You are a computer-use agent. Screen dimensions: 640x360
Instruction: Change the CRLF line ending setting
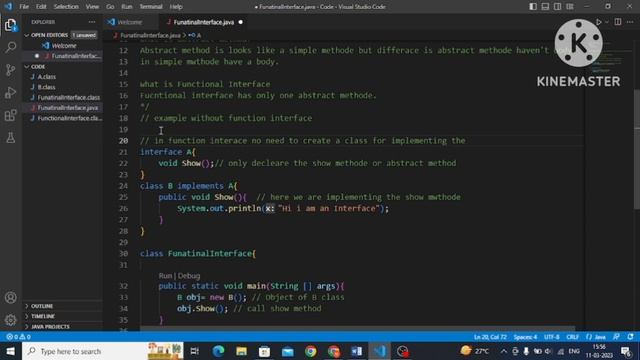click(x=572, y=337)
